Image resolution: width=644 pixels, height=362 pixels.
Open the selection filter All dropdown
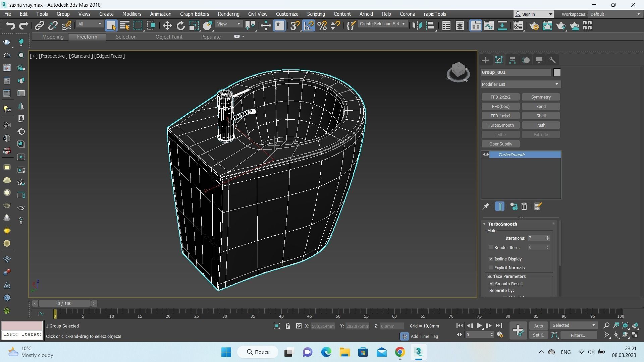(89, 24)
